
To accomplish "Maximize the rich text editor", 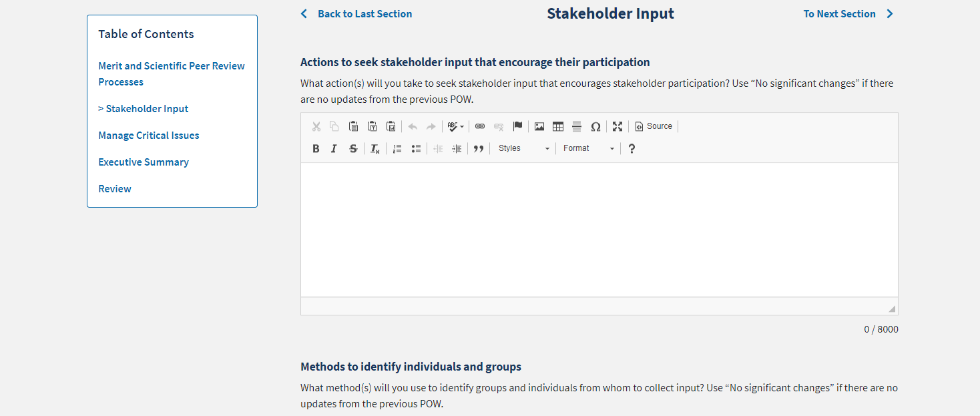I will (x=618, y=126).
